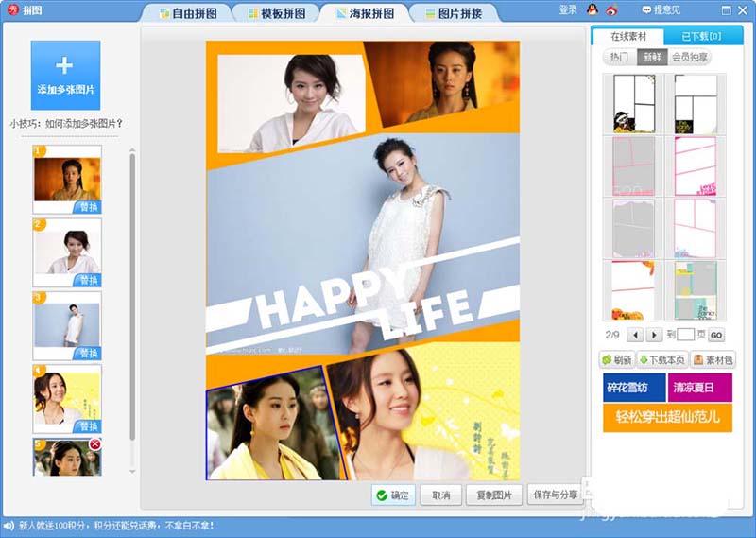Click the QQ penguin login icon

593,9
